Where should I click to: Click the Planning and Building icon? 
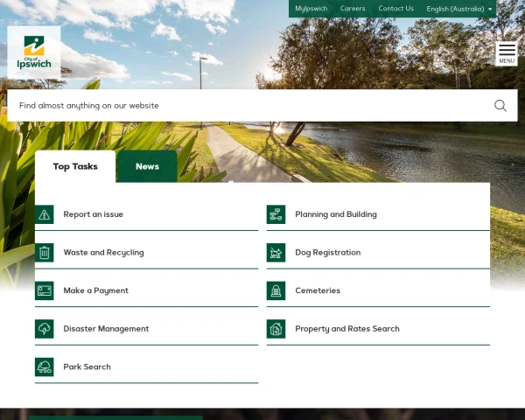276,214
